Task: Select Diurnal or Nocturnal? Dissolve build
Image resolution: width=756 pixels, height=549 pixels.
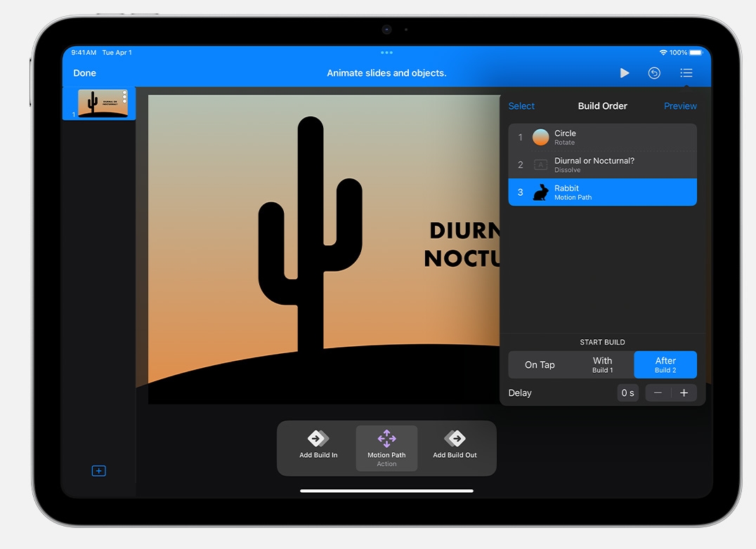Action: [602, 165]
